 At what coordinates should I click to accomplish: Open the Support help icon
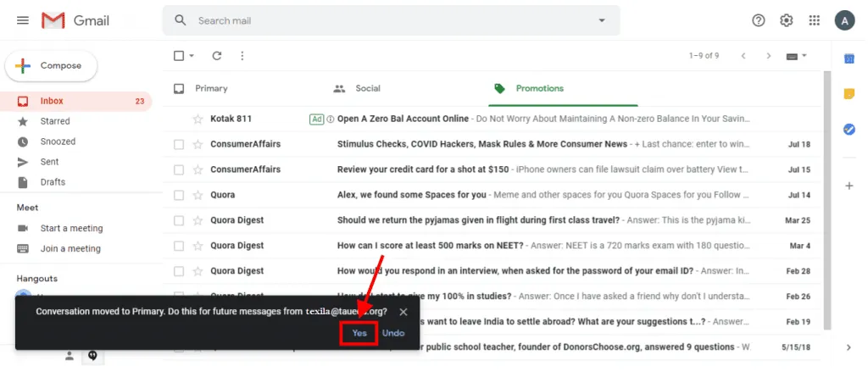tap(759, 20)
